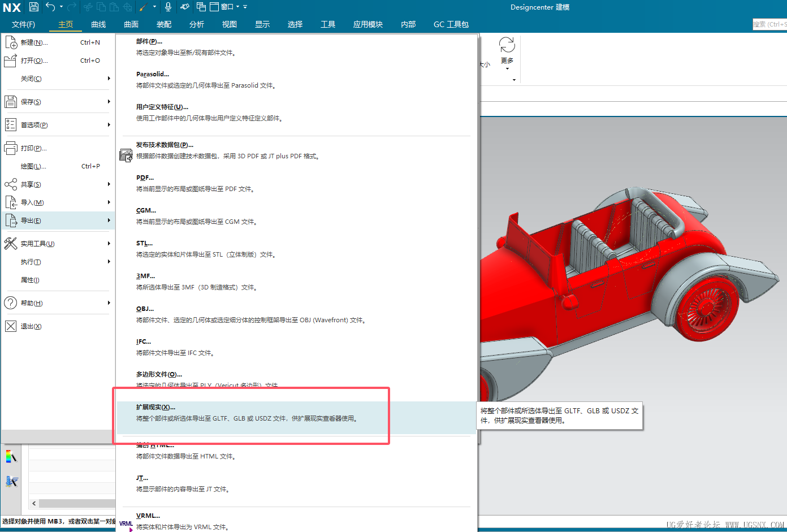Switch to the 应用模块 ribbon tab
Image resolution: width=787 pixels, height=532 pixels.
point(368,24)
